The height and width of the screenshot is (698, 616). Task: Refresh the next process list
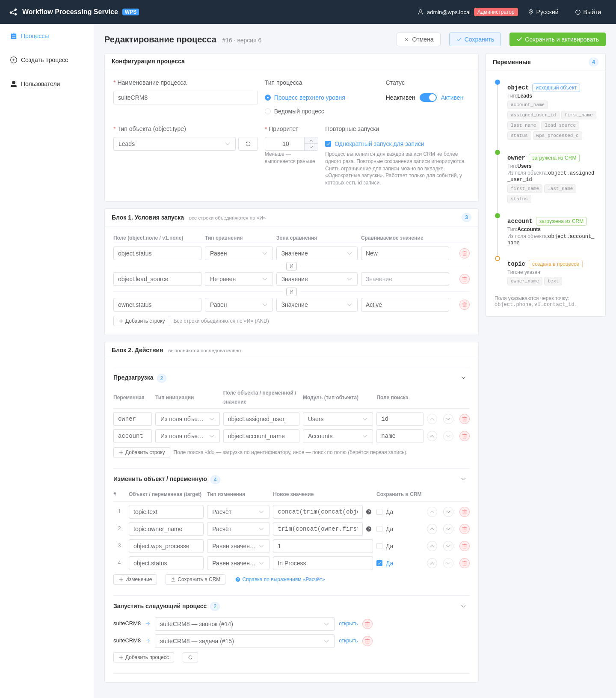pos(190,657)
